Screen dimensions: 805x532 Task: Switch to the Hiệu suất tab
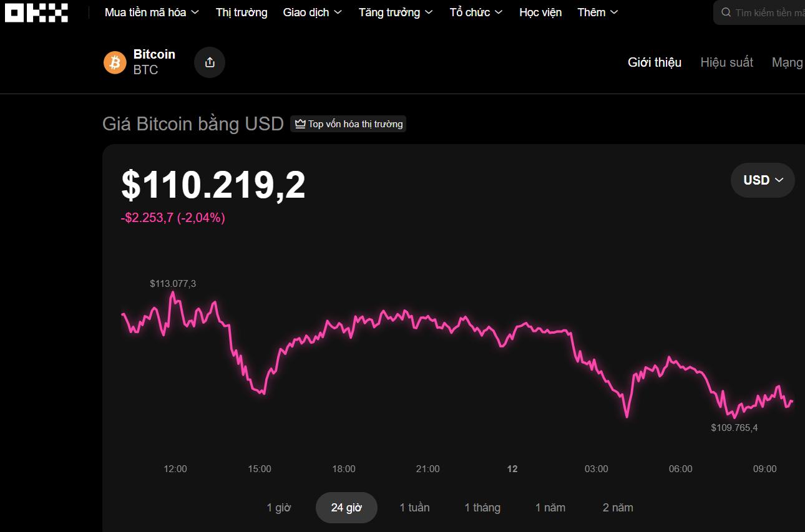726,62
